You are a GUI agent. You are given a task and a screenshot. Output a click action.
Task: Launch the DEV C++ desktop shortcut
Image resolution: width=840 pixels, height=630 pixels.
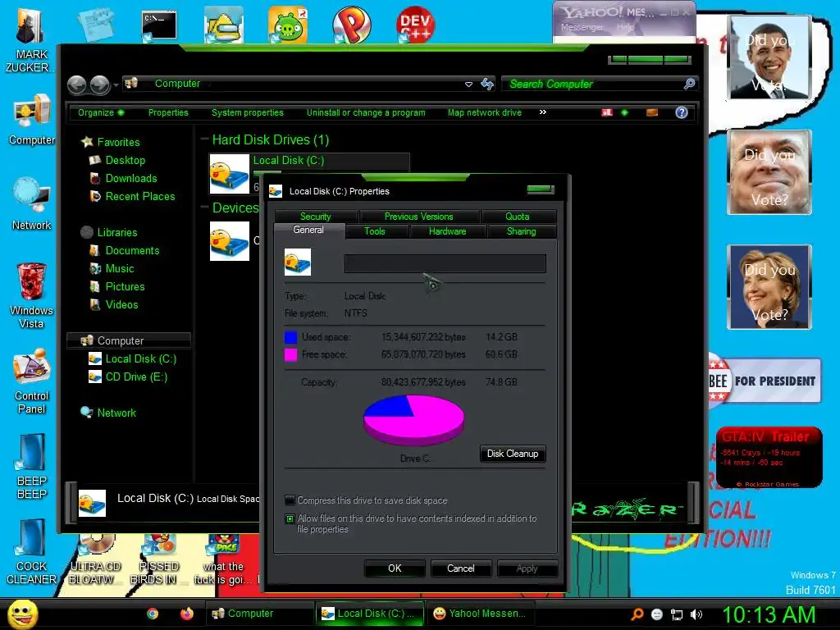[x=415, y=25]
